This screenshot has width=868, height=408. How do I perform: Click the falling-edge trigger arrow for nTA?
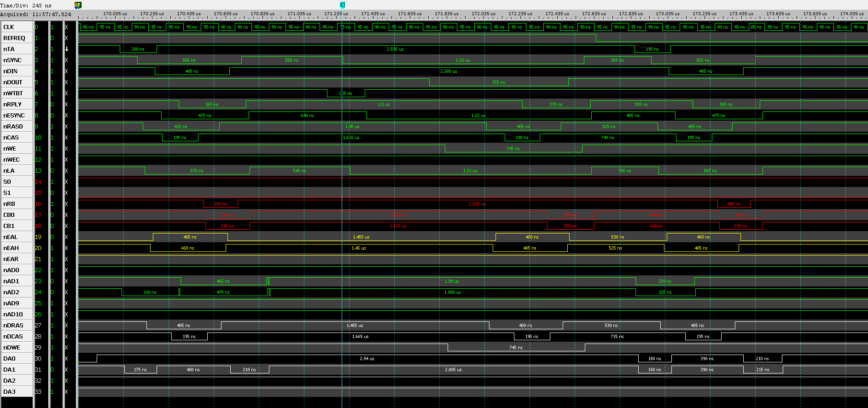[66, 49]
